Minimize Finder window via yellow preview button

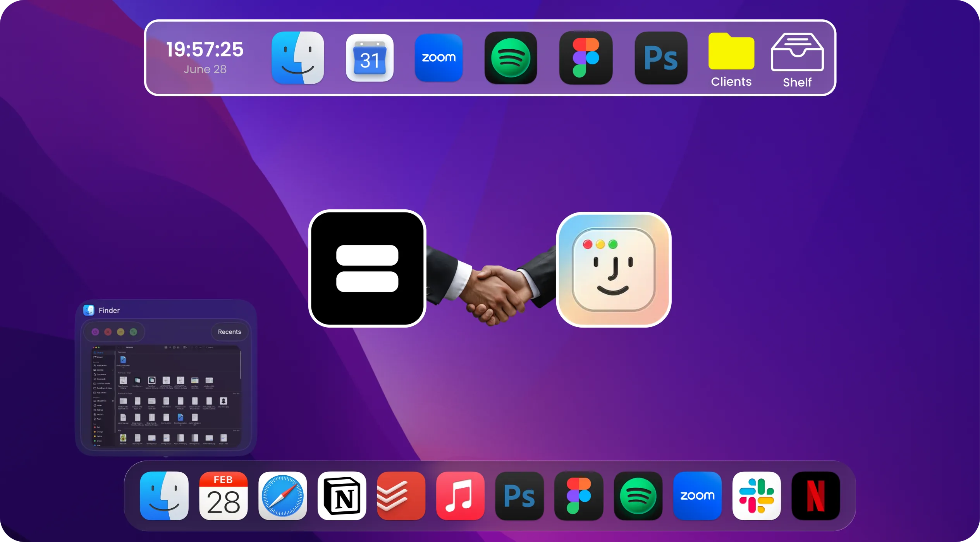pos(121,332)
